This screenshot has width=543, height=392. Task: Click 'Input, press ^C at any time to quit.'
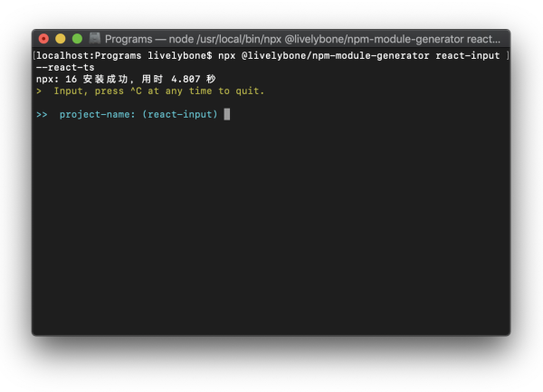[x=159, y=91]
